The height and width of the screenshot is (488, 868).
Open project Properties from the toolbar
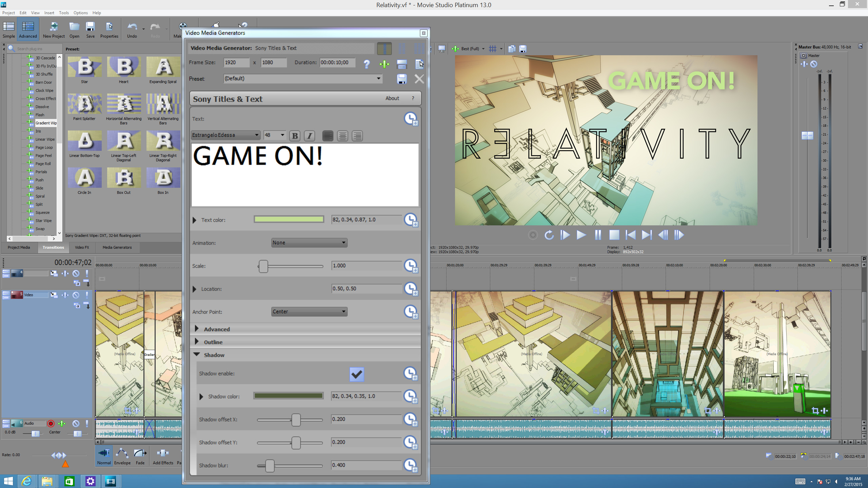click(x=109, y=29)
